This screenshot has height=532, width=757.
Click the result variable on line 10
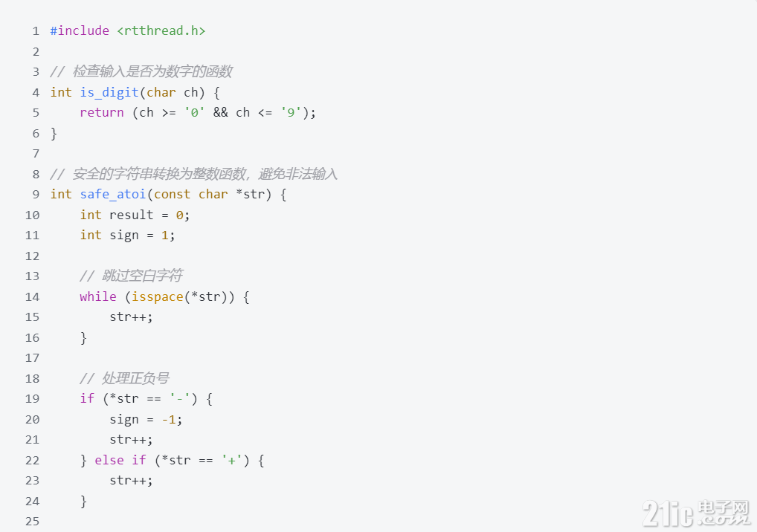[132, 215]
